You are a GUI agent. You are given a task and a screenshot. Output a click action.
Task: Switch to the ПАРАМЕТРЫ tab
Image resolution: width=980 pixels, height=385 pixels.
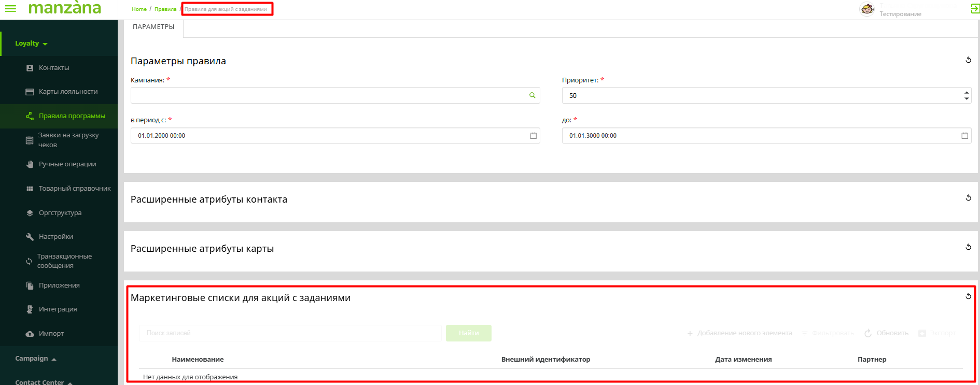pyautogui.click(x=153, y=27)
